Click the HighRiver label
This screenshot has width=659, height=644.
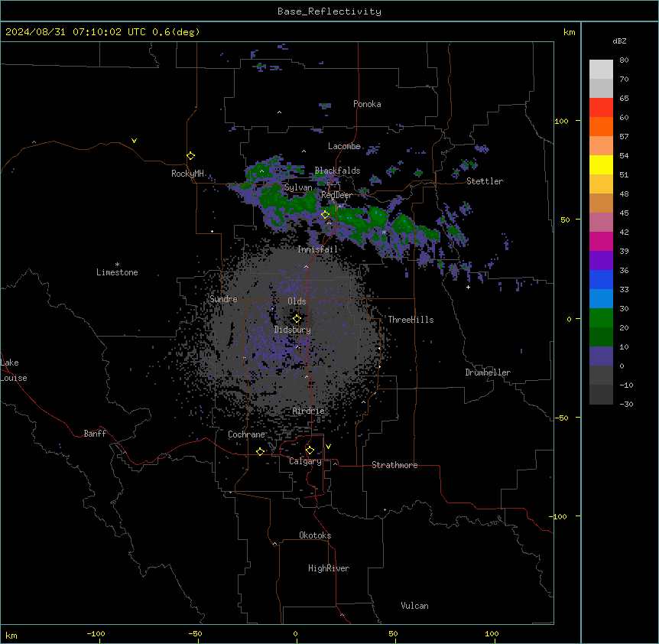click(329, 568)
